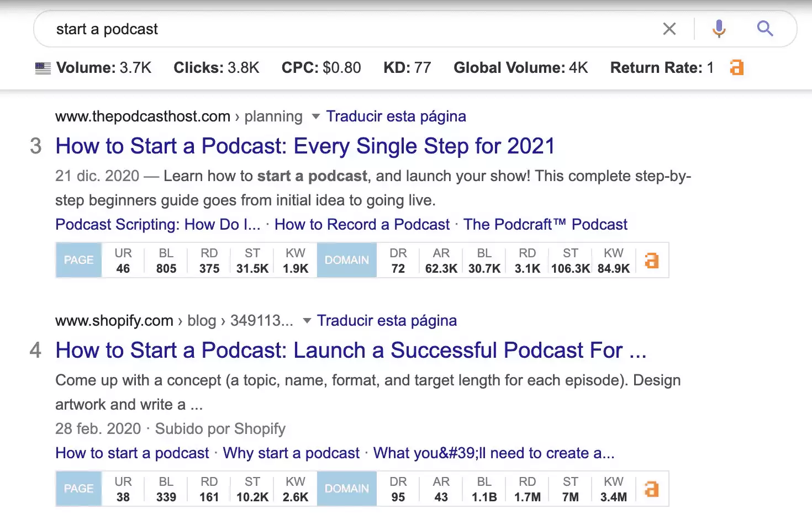Viewport: 812px width, 530px height.
Task: Click the Ahrefs icon on Shopify metrics bar
Action: tap(652, 488)
